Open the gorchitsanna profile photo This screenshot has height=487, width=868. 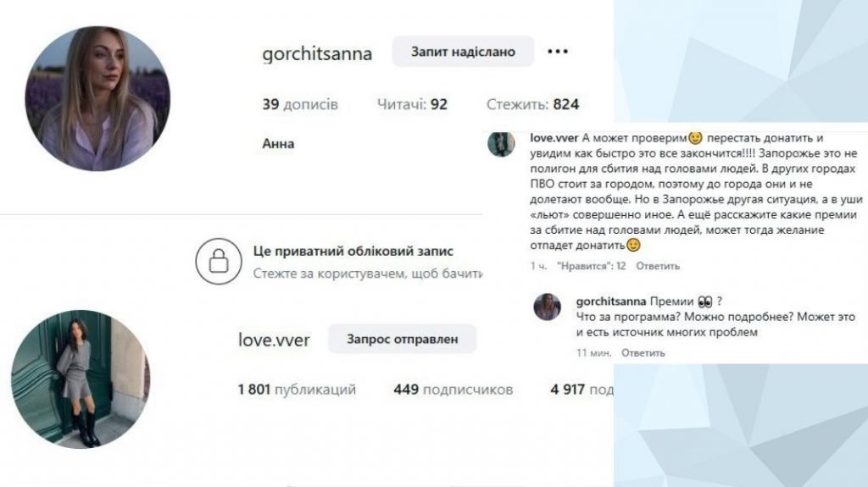tap(97, 98)
